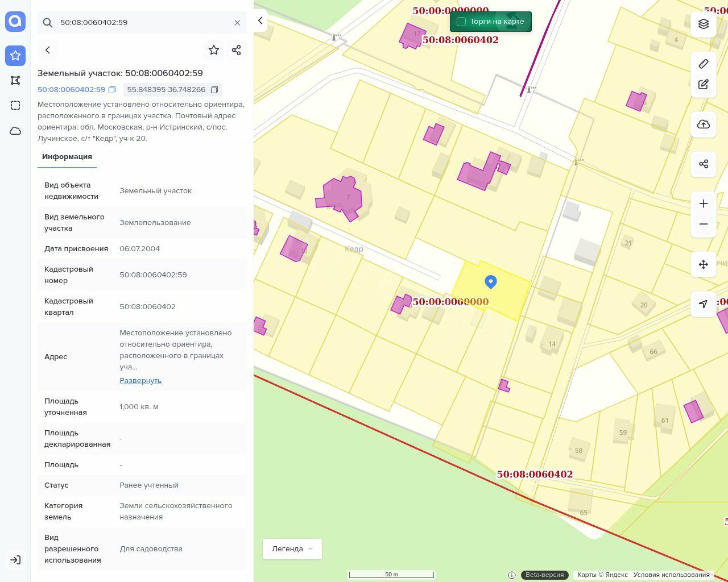This screenshot has width=728, height=582.
Task: Click the geolocation arrow icon
Action: click(704, 304)
